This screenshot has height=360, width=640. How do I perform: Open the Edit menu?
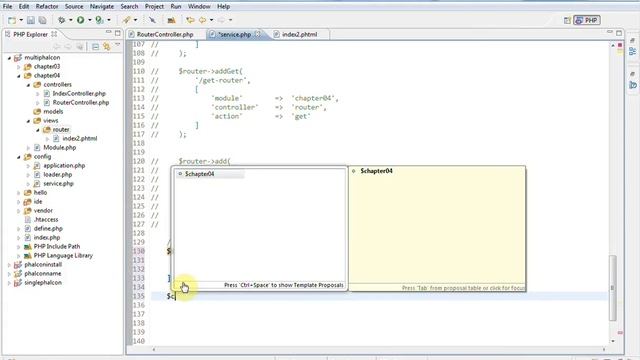24,7
